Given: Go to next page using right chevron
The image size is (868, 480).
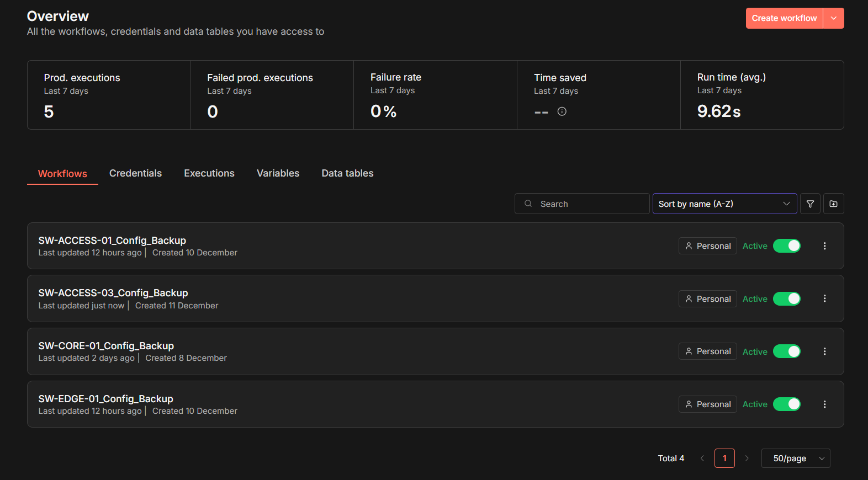Looking at the screenshot, I should point(747,458).
